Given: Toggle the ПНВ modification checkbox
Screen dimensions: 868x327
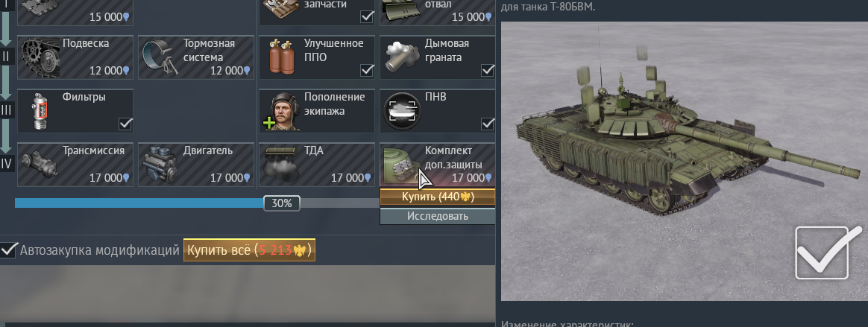Looking at the screenshot, I should [488, 124].
